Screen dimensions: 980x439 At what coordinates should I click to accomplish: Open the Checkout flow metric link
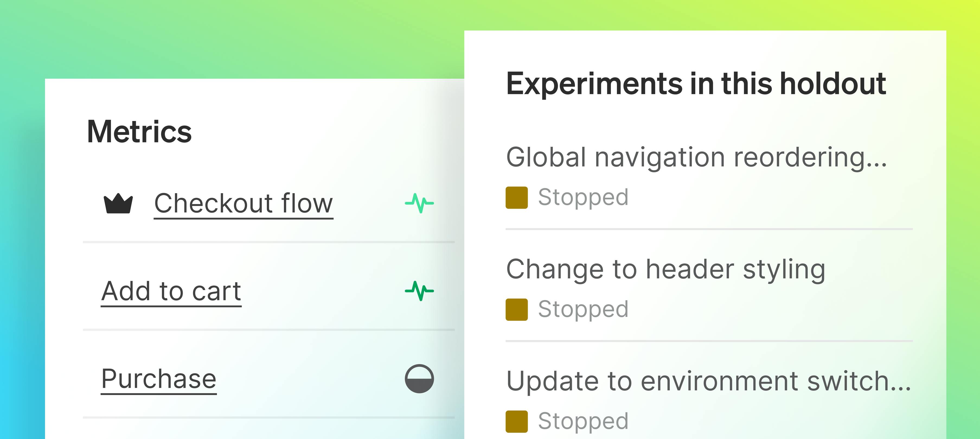click(244, 203)
